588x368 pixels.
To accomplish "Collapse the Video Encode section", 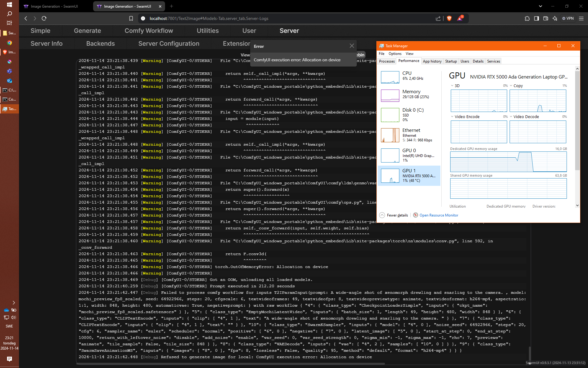I will click(452, 117).
